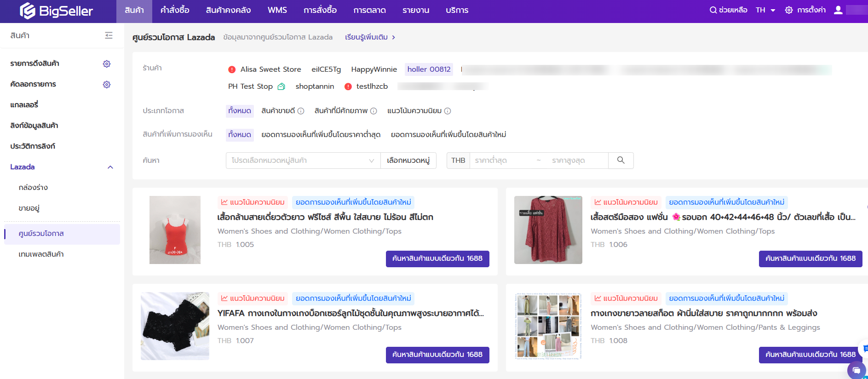Select the holler 00812 store filter

429,69
